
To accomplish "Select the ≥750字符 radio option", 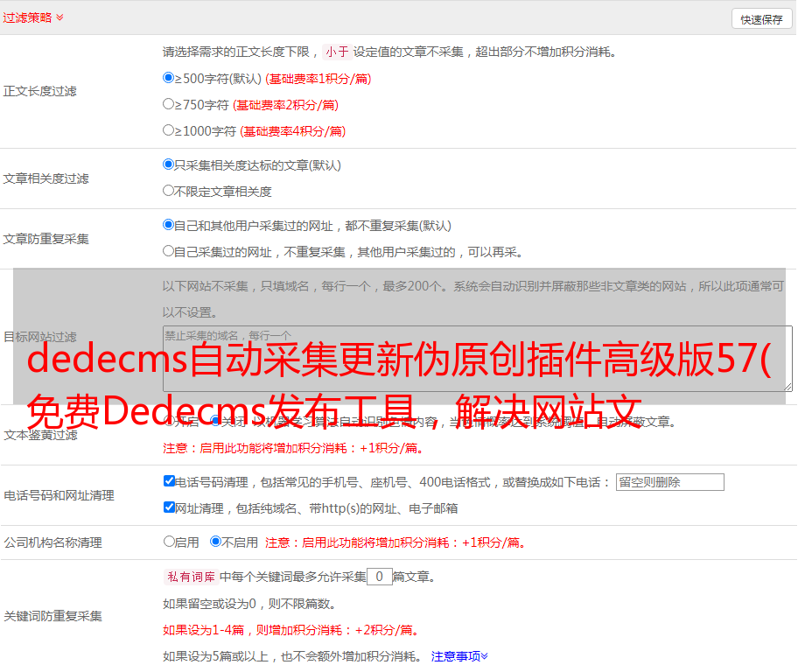I will [x=169, y=104].
